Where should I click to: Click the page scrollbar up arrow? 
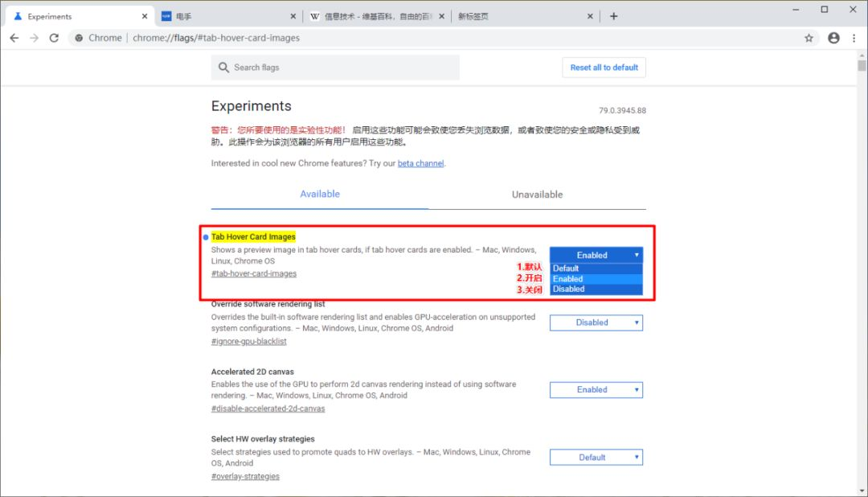862,55
